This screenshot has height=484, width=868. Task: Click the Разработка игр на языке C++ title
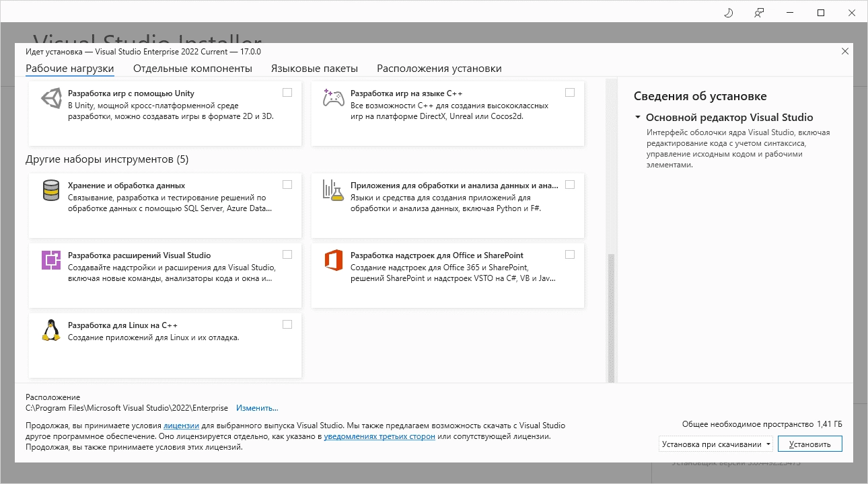(406, 93)
